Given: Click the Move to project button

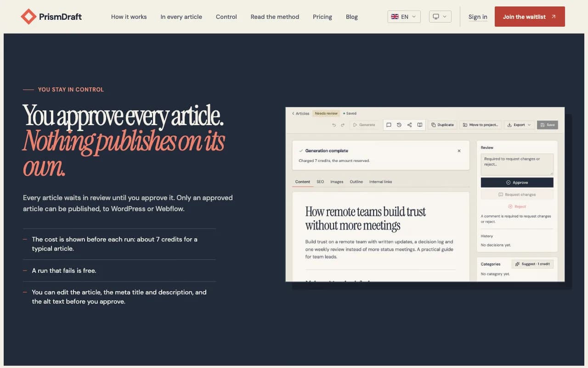Looking at the screenshot, I should coord(480,125).
